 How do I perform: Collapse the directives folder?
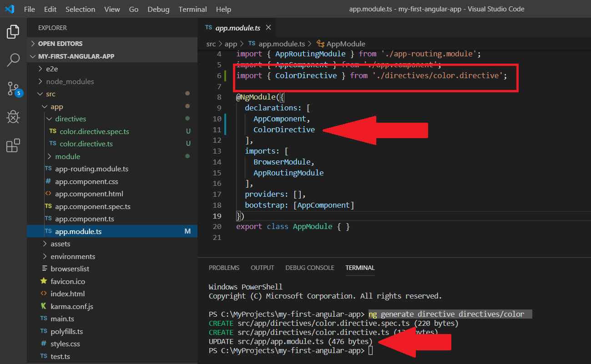(x=49, y=119)
